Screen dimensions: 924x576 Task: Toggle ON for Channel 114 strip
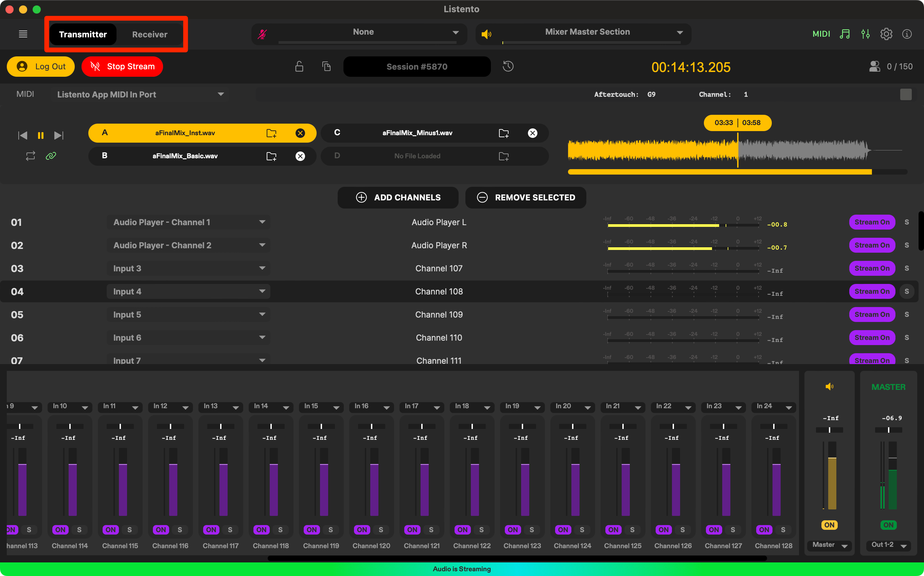pyautogui.click(x=60, y=529)
